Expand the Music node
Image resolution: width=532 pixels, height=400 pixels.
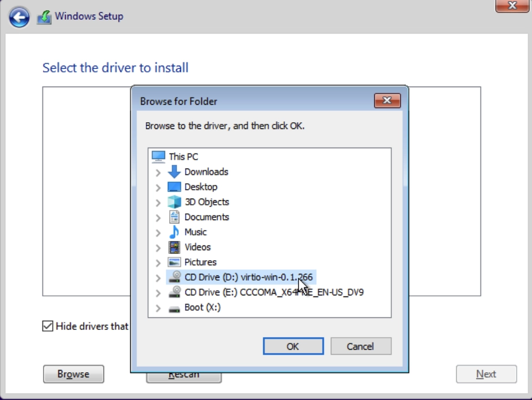(x=158, y=233)
